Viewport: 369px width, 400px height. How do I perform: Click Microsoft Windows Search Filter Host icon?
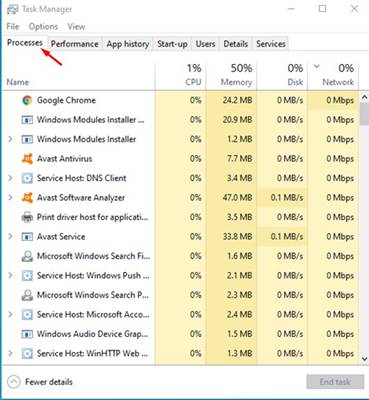click(x=27, y=256)
